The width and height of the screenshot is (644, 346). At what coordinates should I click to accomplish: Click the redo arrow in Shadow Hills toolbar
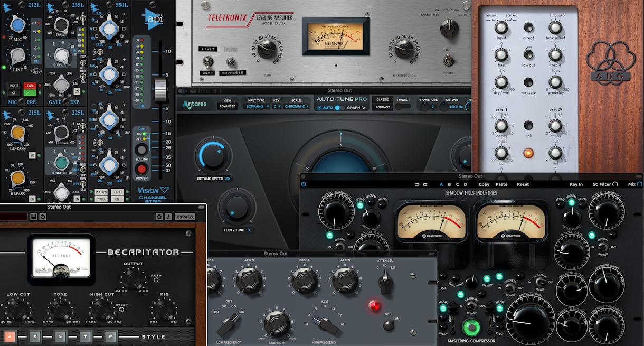(x=425, y=184)
